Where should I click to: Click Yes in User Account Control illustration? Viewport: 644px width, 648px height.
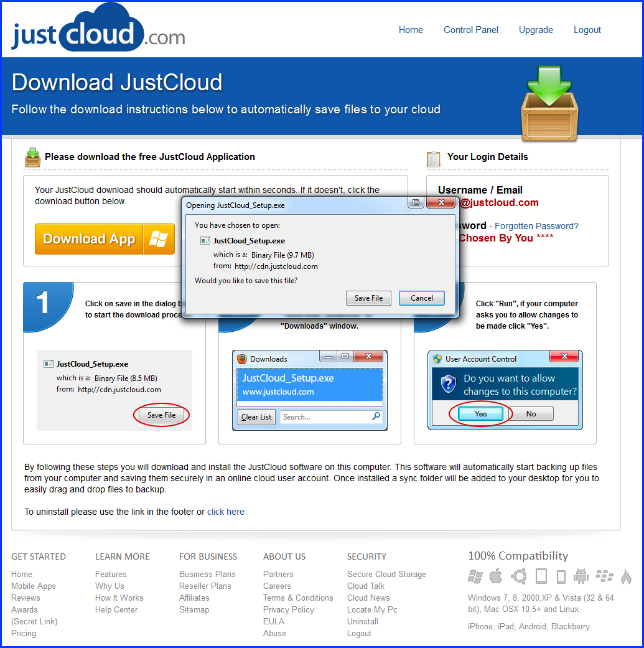click(480, 414)
